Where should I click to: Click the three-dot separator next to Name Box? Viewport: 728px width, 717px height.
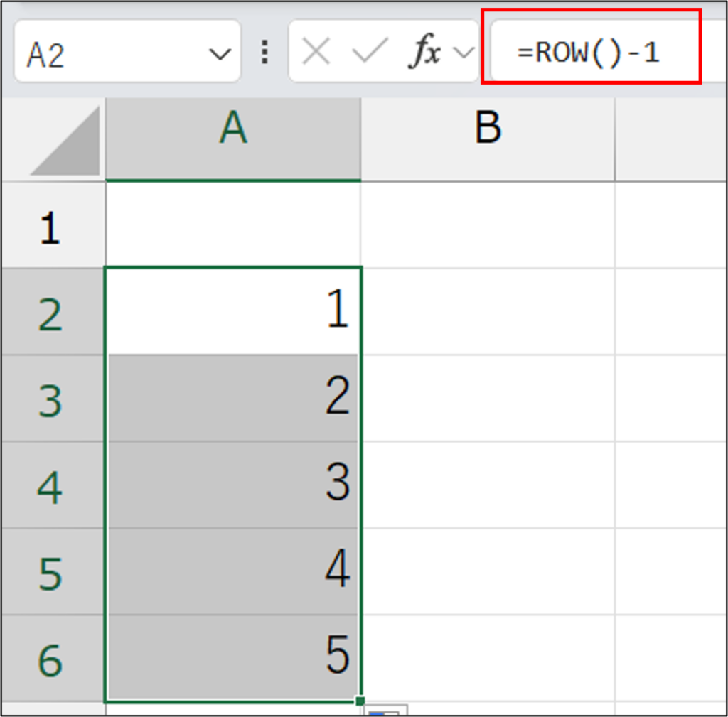[264, 51]
